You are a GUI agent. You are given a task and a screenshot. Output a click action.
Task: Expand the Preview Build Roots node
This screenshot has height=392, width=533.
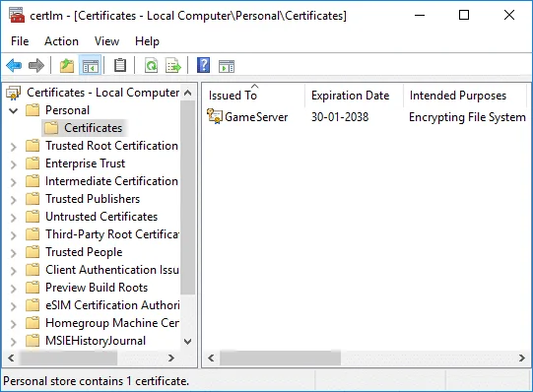pyautogui.click(x=13, y=289)
